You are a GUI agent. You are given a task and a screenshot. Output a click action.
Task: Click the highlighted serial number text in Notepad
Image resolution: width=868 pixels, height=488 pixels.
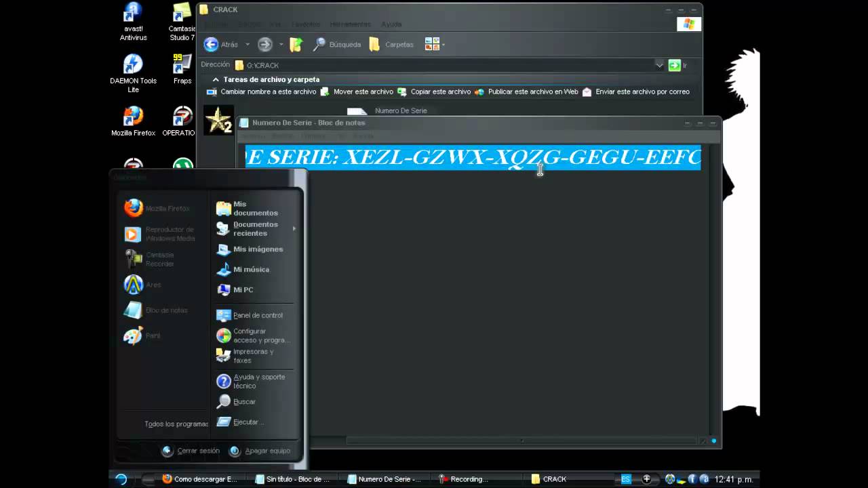[473, 157]
